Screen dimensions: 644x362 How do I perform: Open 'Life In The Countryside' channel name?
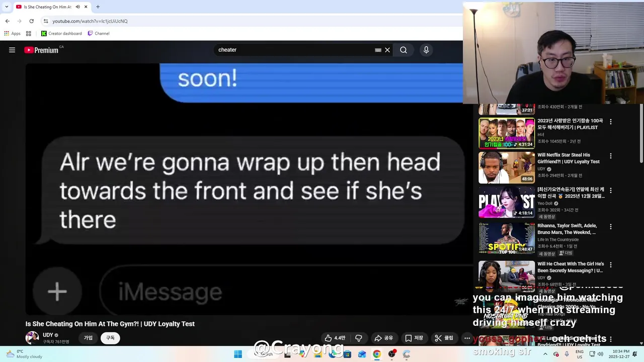tap(558, 240)
